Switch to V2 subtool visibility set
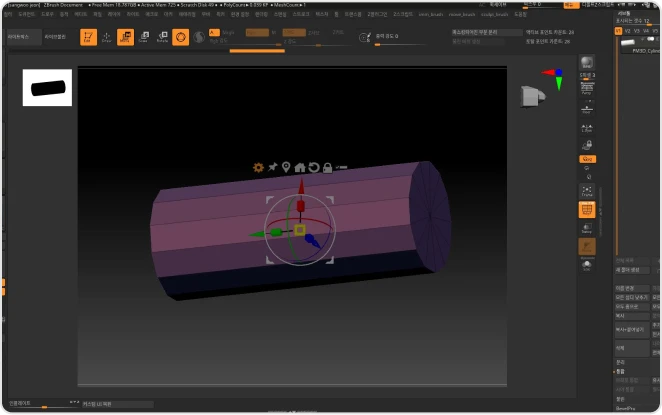The image size is (662, 415). click(627, 31)
